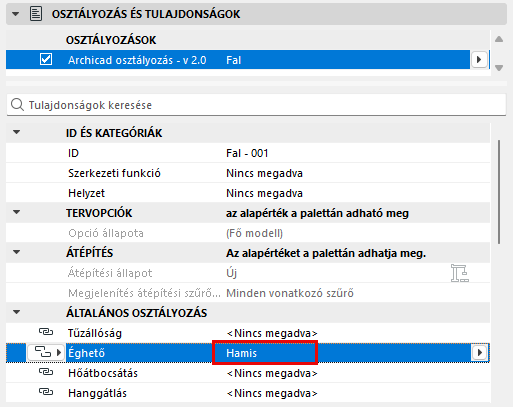Open the Fal classification flyout arrow
The width and height of the screenshot is (513, 407).
pyautogui.click(x=479, y=60)
